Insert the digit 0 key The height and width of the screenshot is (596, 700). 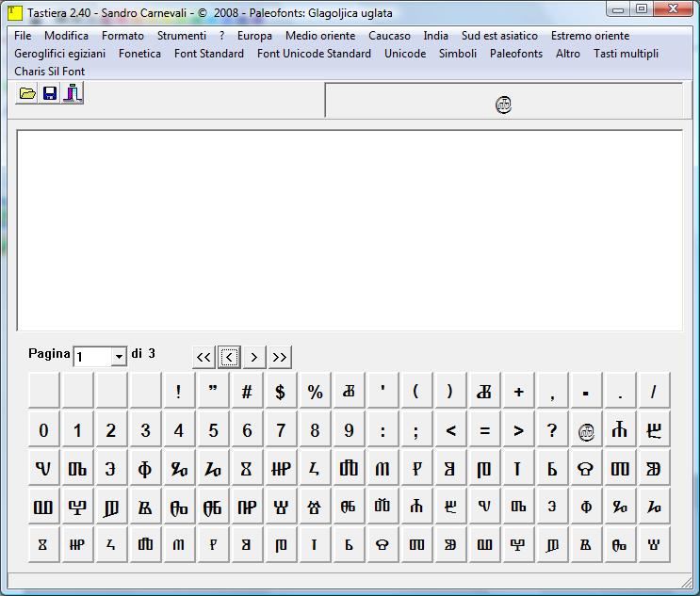(43, 429)
